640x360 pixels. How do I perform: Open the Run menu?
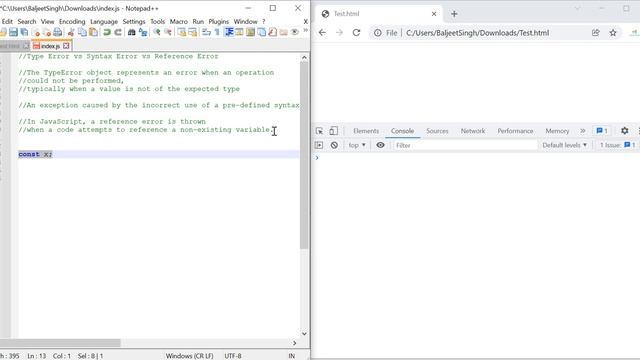198,22
